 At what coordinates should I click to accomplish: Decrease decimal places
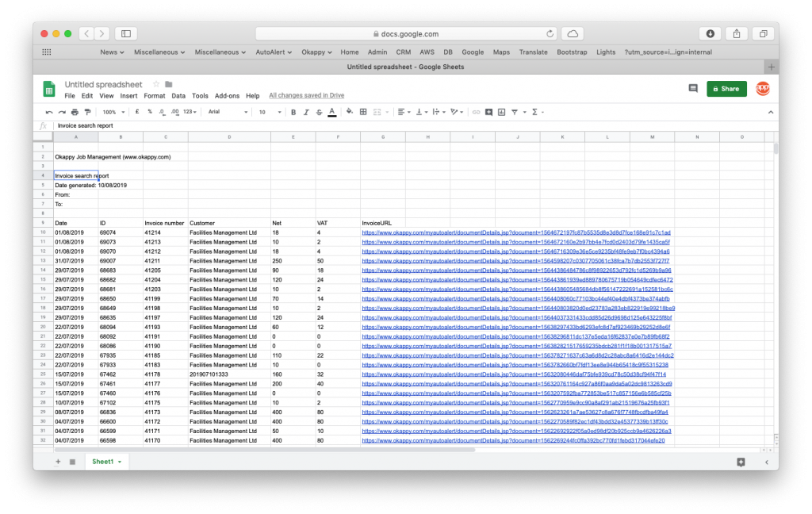(x=162, y=112)
